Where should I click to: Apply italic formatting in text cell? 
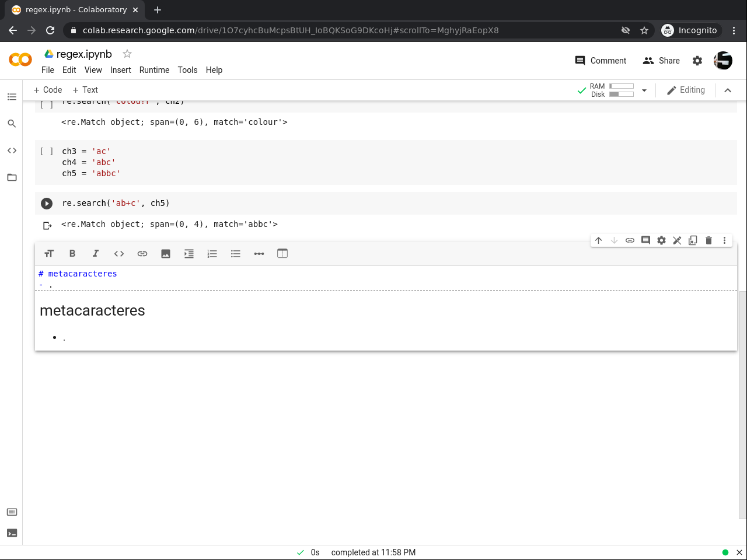point(96,254)
